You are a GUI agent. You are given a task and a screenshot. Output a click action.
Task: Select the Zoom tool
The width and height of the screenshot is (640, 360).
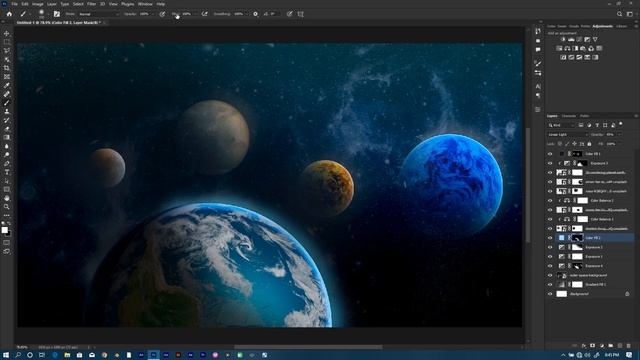7,207
